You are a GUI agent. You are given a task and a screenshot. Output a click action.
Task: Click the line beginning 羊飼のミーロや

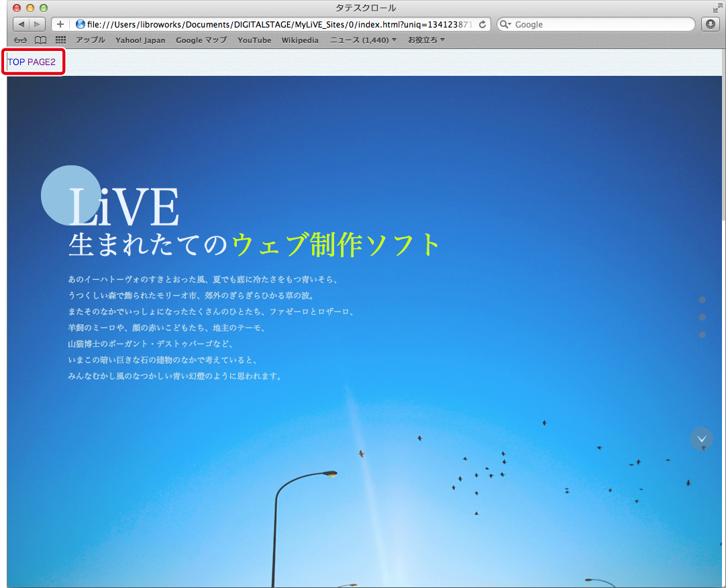pyautogui.click(x=167, y=328)
